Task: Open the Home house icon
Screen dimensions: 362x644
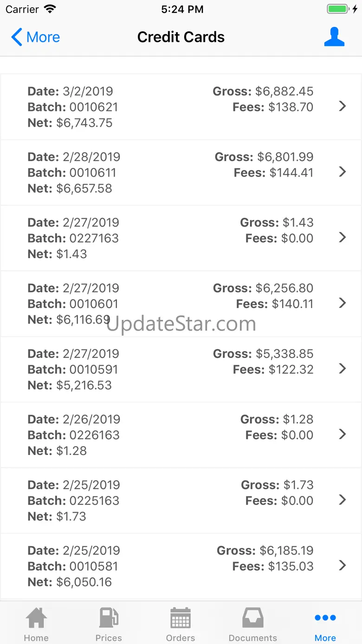Action: (x=36, y=618)
